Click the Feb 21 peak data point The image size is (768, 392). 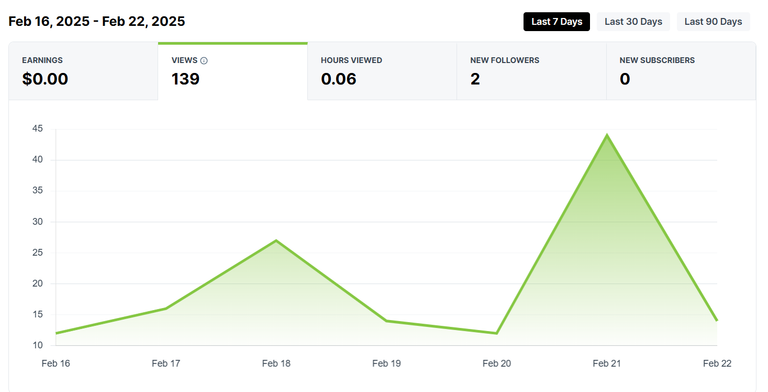click(x=607, y=135)
